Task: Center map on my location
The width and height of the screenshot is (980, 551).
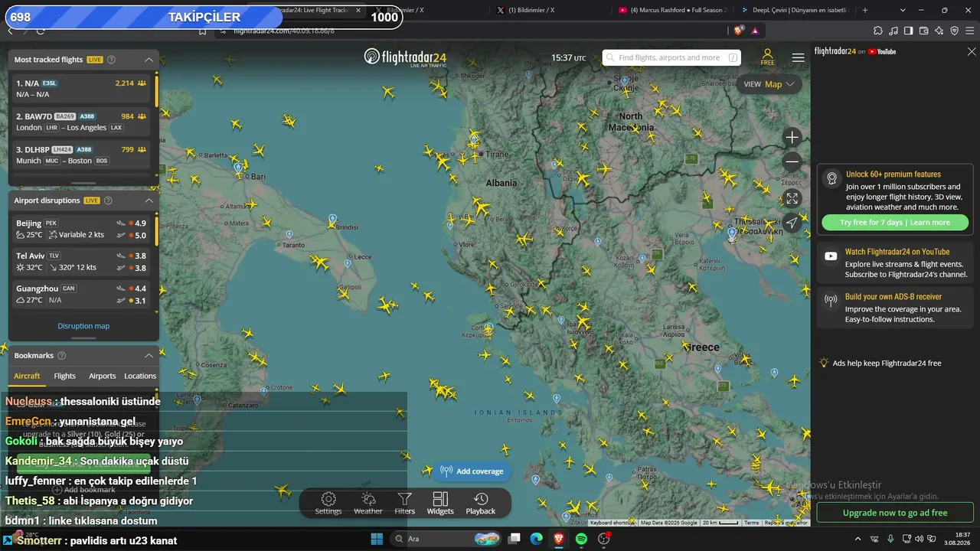Action: point(792,223)
